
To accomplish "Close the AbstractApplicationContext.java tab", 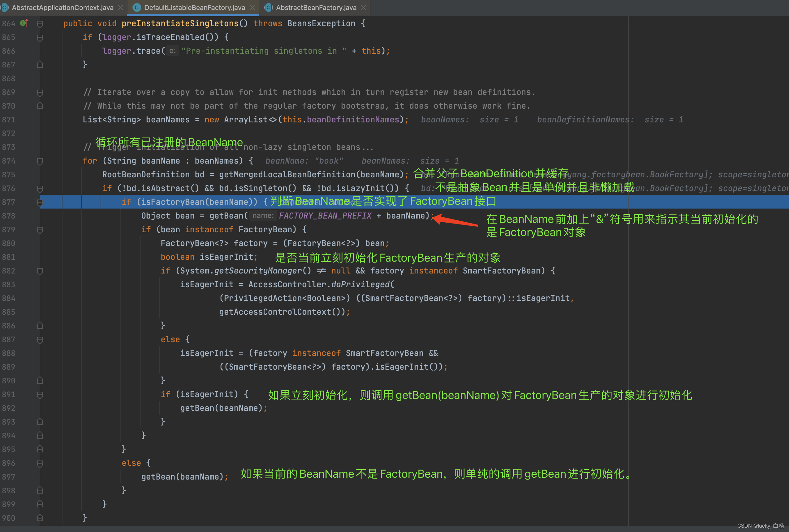I will 121,7.
